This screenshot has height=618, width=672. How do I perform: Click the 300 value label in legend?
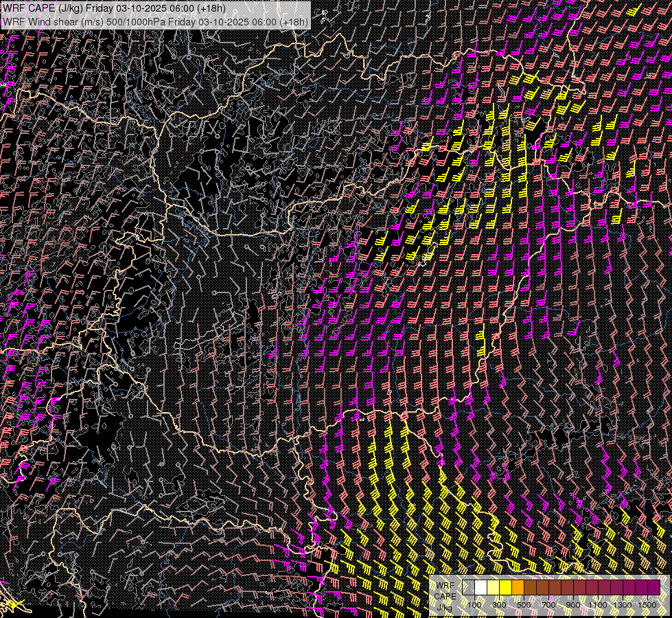point(499,604)
